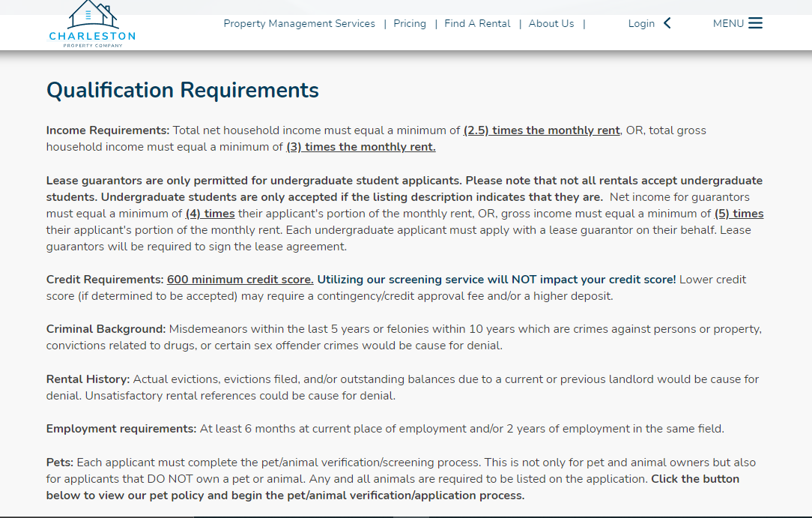Click underlined '(4) times' text
Viewport: 812px width, 518px height.
point(210,214)
